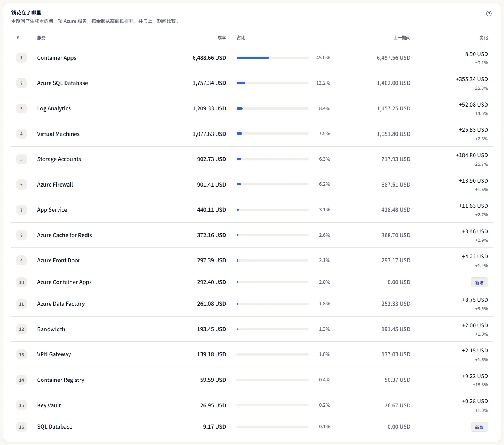Click the Azure SQL Database 12.2% share bar
Viewport: 504px width, 445px height.
[x=272, y=83]
